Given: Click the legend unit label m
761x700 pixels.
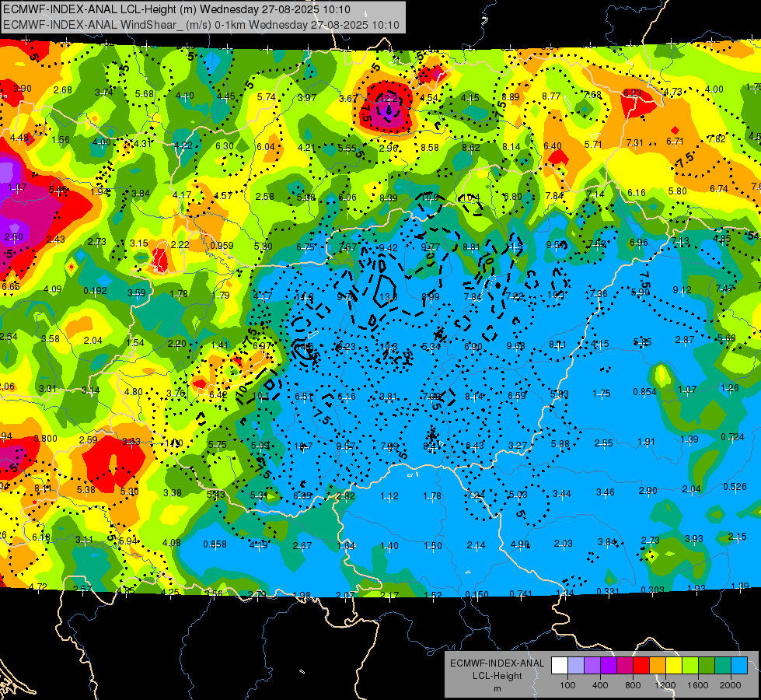Looking at the screenshot, I should pos(497,688).
